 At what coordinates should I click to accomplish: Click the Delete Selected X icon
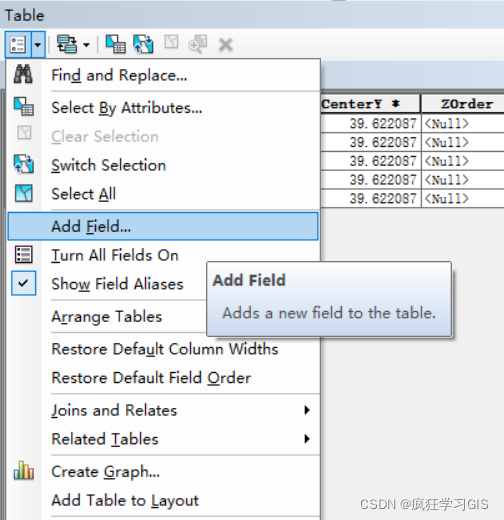(x=226, y=45)
